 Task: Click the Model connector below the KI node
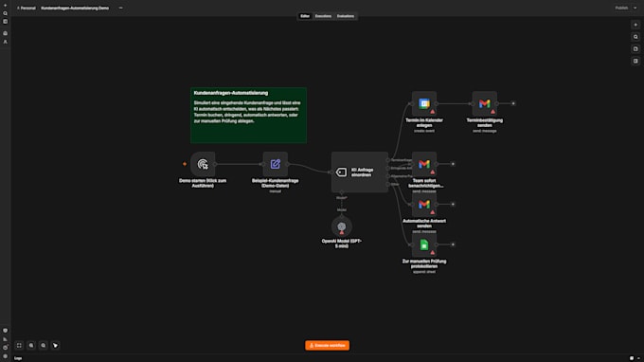click(342, 192)
